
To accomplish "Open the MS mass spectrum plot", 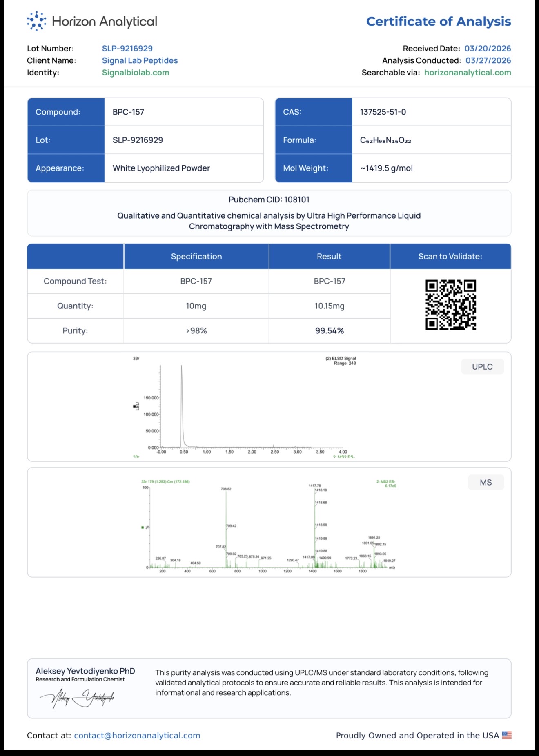I will [x=269, y=526].
